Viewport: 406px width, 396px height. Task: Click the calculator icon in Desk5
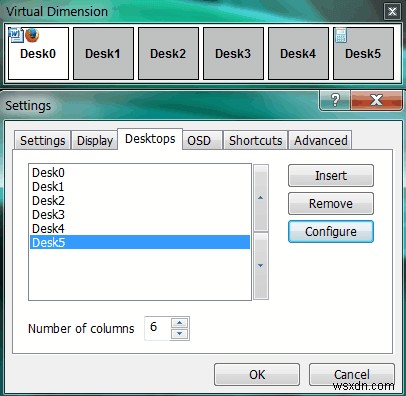341,35
